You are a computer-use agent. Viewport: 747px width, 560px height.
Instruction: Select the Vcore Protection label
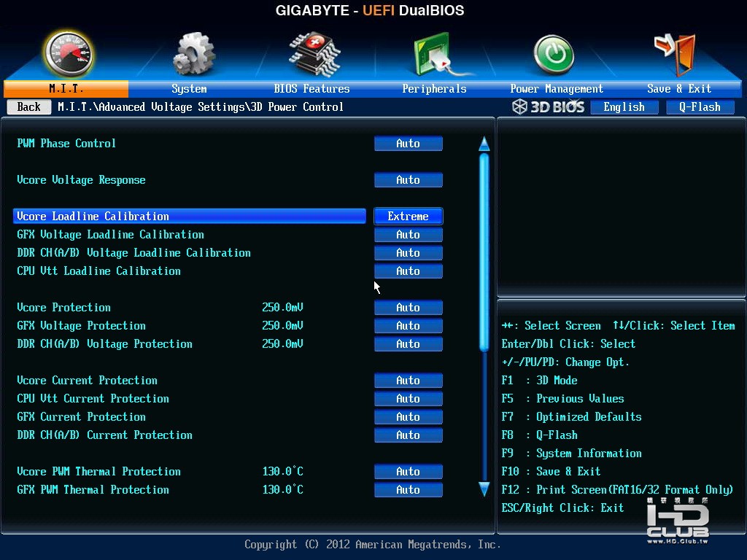tap(64, 308)
